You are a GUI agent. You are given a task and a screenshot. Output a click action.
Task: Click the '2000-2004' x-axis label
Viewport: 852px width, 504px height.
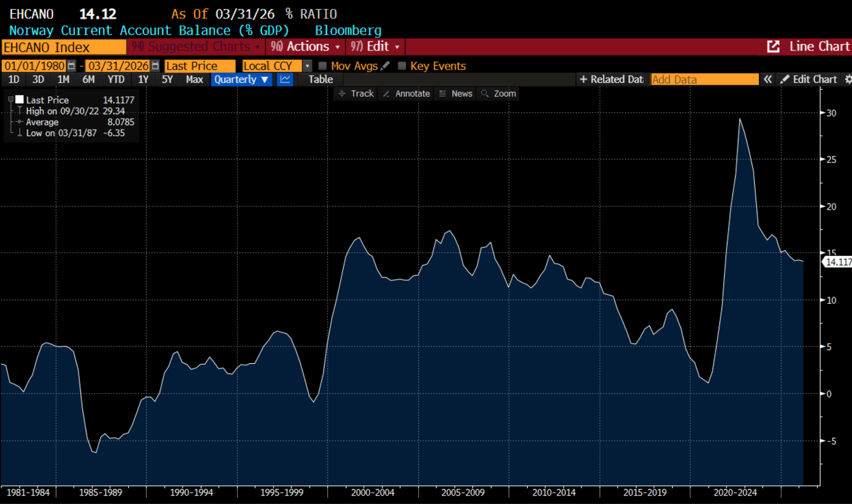click(x=372, y=492)
